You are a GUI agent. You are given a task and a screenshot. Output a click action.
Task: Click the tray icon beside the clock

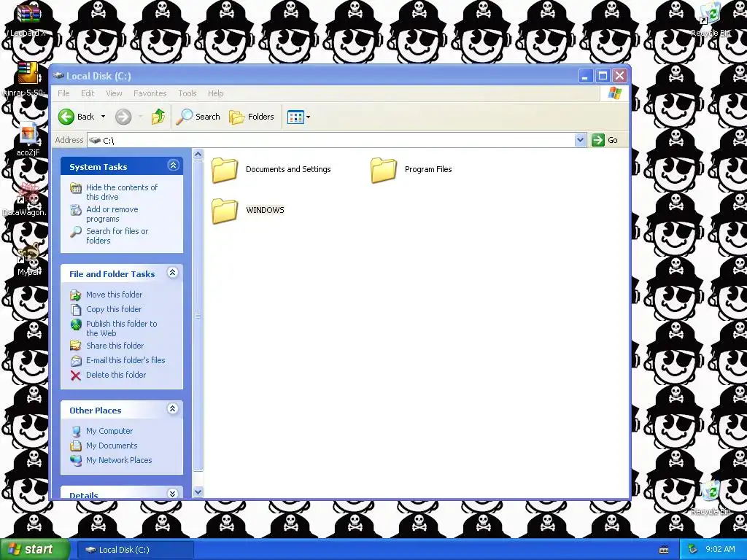[x=693, y=550]
